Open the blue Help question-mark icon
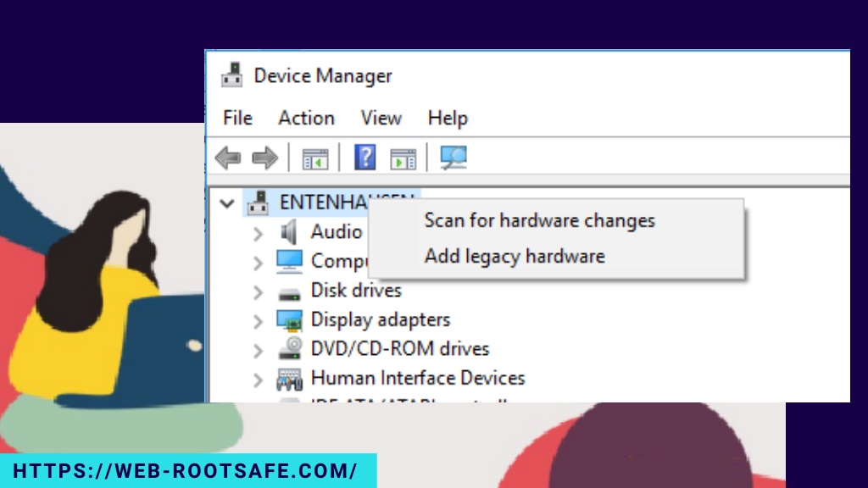Image resolution: width=868 pixels, height=488 pixels. click(x=364, y=158)
